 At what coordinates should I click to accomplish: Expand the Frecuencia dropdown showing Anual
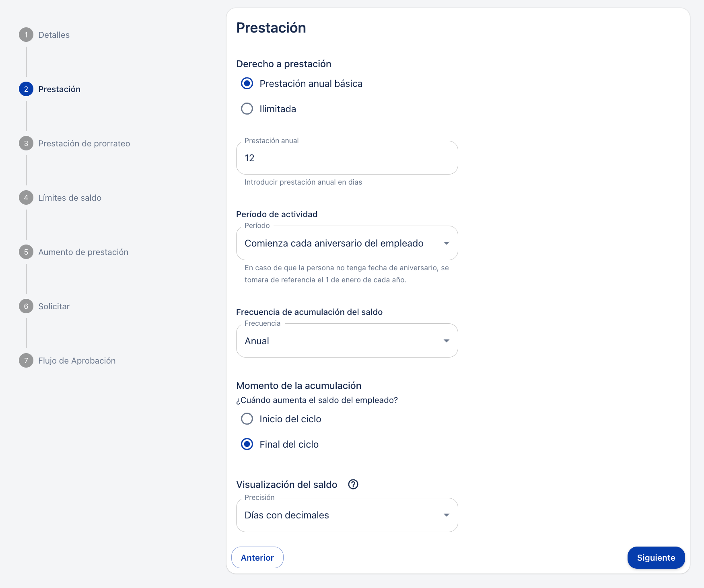[x=347, y=341]
